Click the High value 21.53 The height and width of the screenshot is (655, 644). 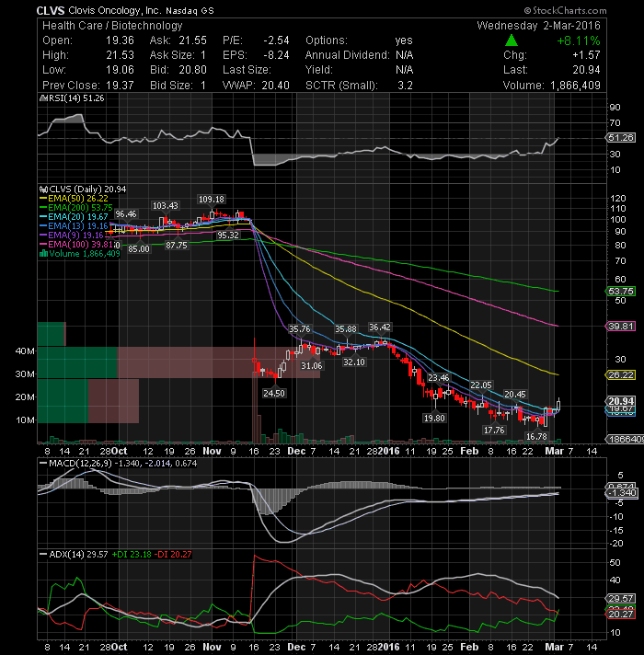(x=120, y=55)
